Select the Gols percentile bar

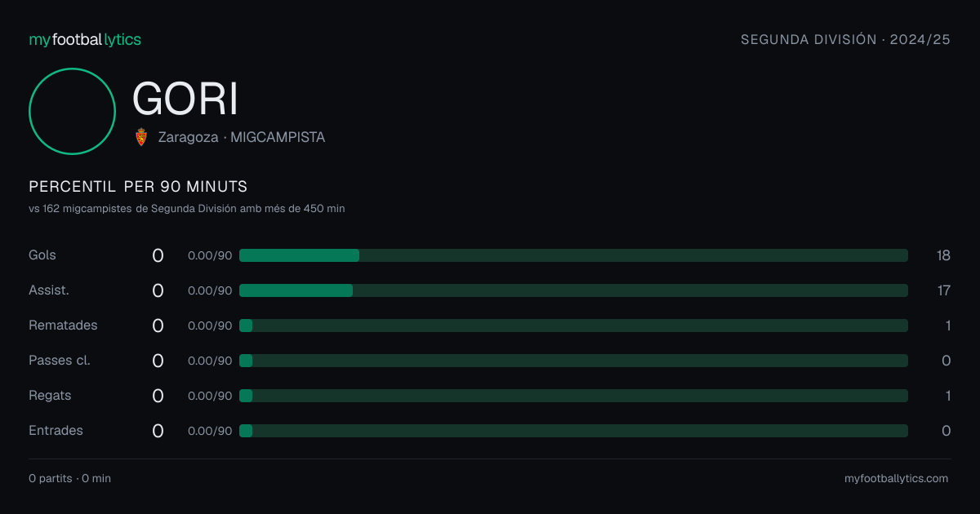tap(573, 255)
